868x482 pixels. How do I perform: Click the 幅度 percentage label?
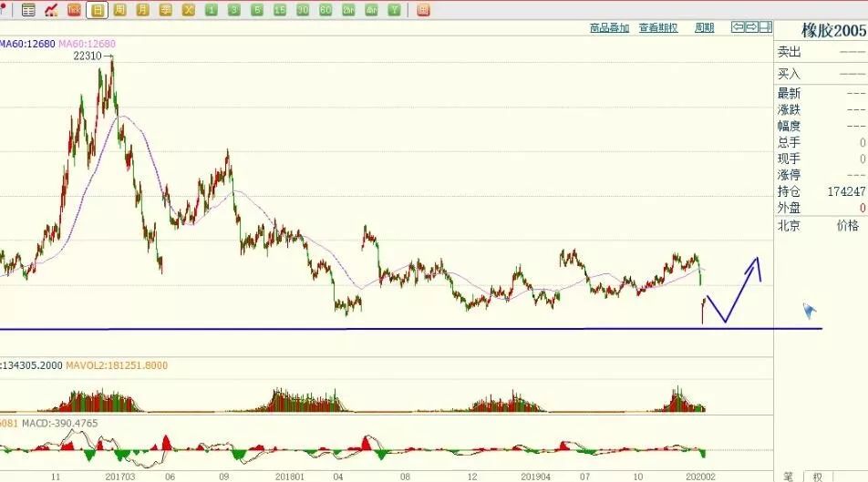click(x=789, y=126)
